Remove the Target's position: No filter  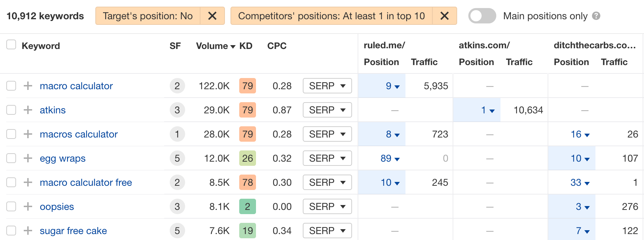tap(212, 16)
